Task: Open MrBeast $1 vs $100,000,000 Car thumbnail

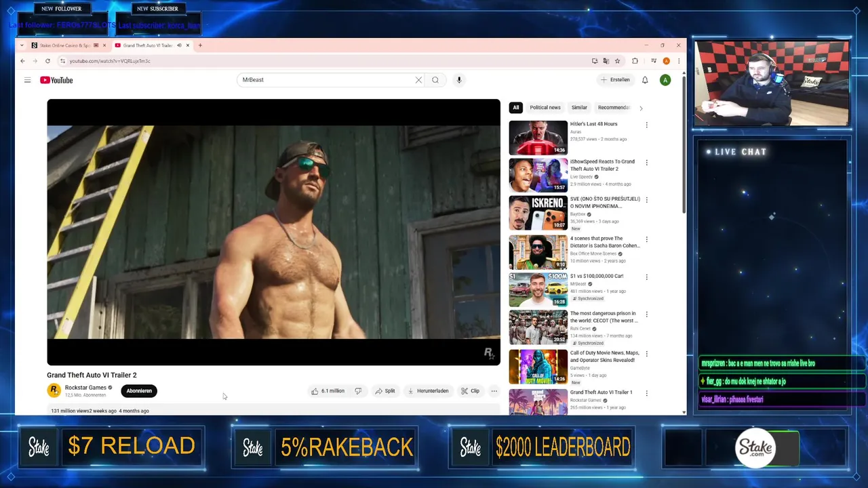Action: (538, 290)
